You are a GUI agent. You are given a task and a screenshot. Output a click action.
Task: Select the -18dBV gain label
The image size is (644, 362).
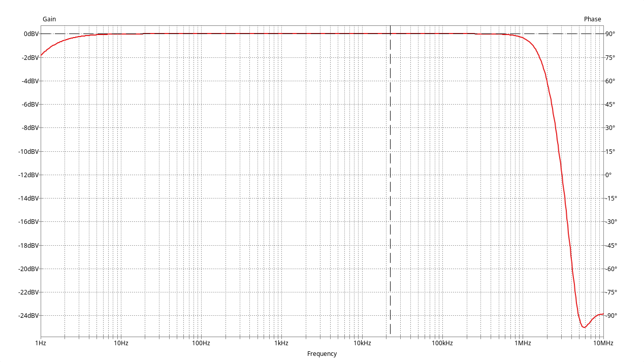click(28, 245)
